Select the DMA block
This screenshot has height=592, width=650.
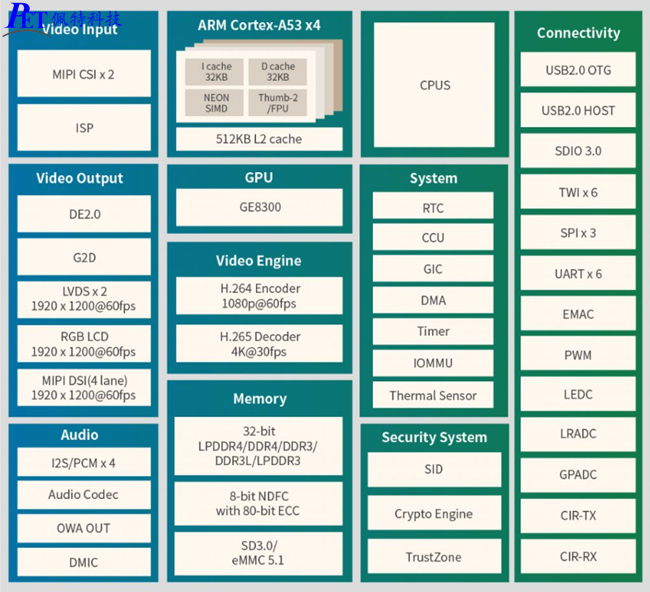433,300
